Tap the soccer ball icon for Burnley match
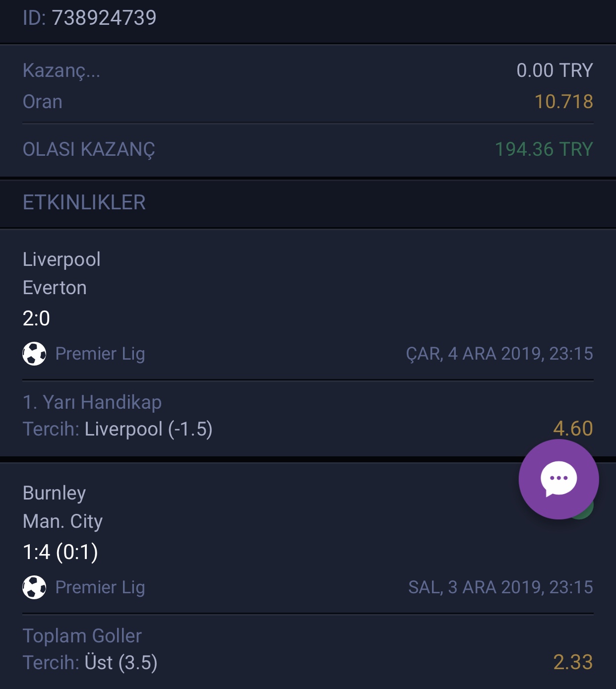This screenshot has height=689, width=616. click(34, 587)
